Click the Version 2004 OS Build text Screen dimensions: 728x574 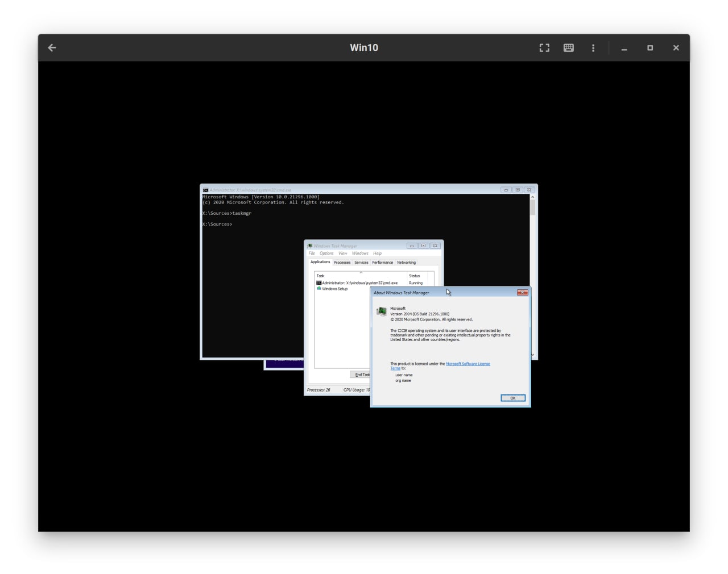tap(420, 314)
